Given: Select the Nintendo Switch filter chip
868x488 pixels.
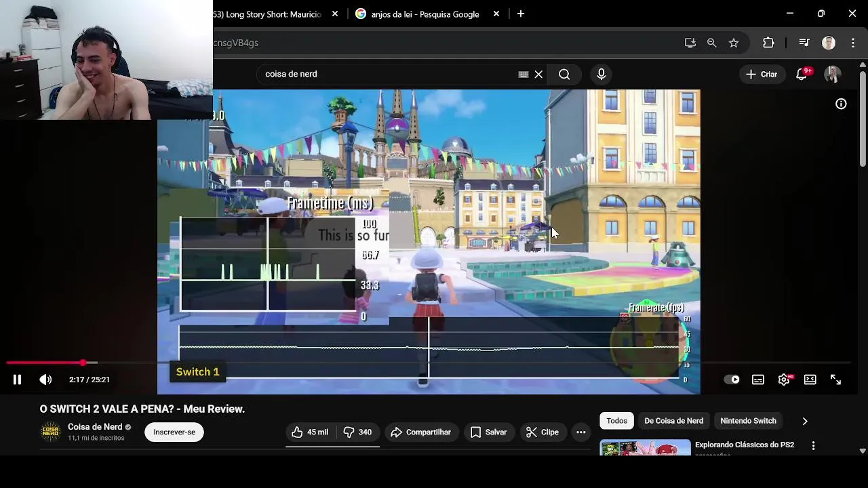Looking at the screenshot, I should (748, 421).
